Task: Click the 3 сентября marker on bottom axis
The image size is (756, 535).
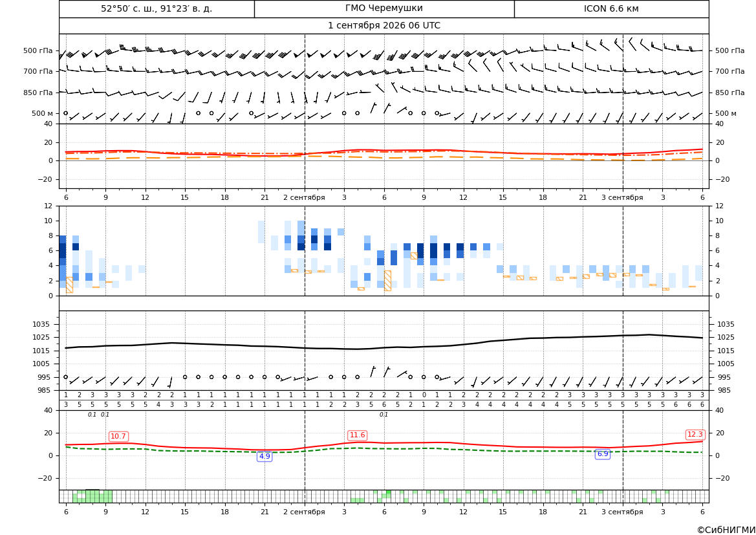Action: [622, 512]
